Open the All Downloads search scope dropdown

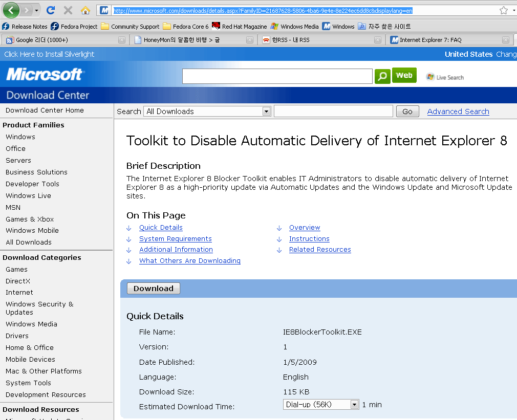point(207,112)
